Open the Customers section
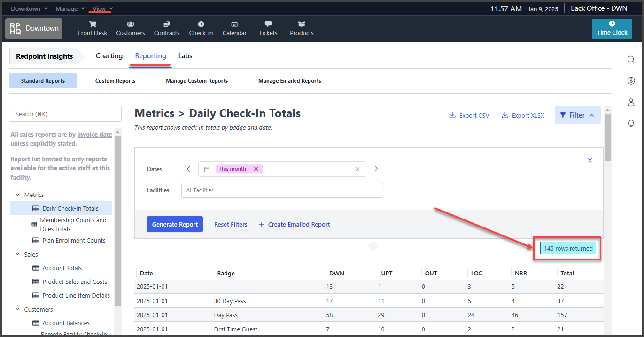This screenshot has width=644, height=337. (x=131, y=29)
